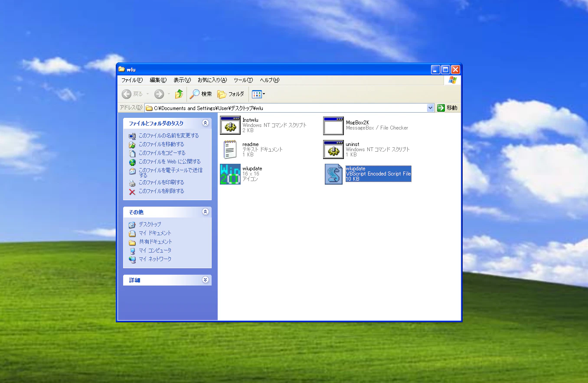Click the red X delete file icon

pyautogui.click(x=132, y=191)
